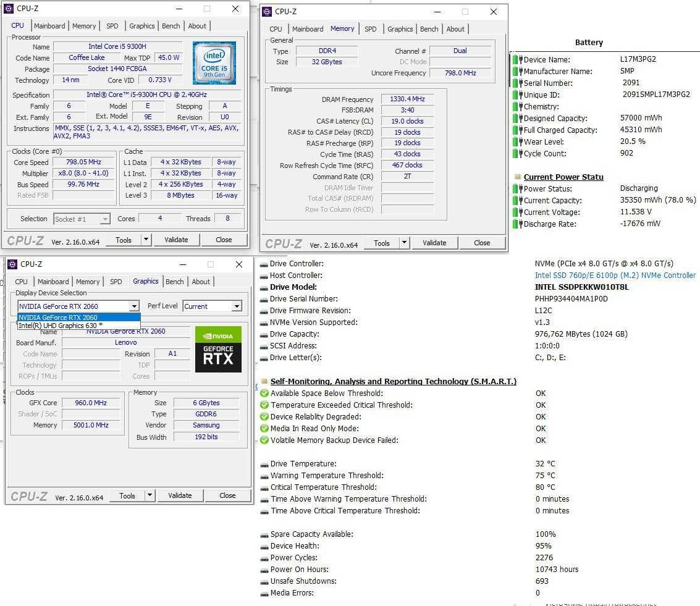Click Validate button in Memory window
700x606 pixels.
(434, 243)
